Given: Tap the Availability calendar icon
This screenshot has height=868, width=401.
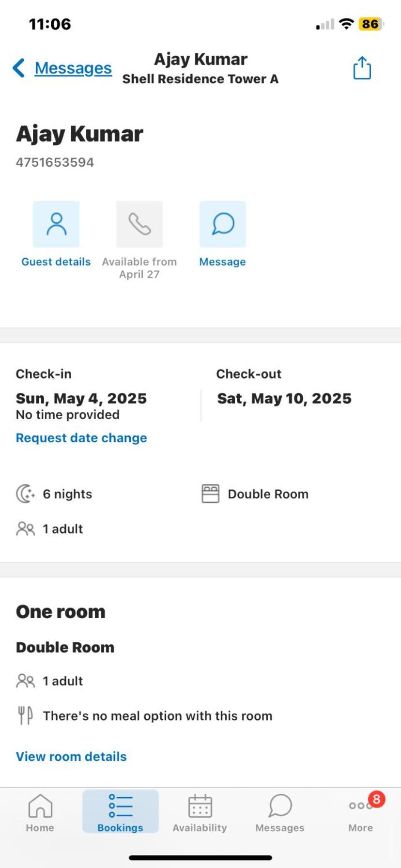Looking at the screenshot, I should [200, 806].
